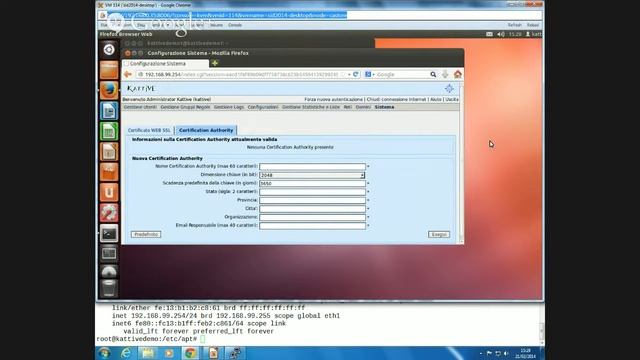Click the search magnifier in Firefox
Screen dimensions: 640x360
click(x=433, y=74)
